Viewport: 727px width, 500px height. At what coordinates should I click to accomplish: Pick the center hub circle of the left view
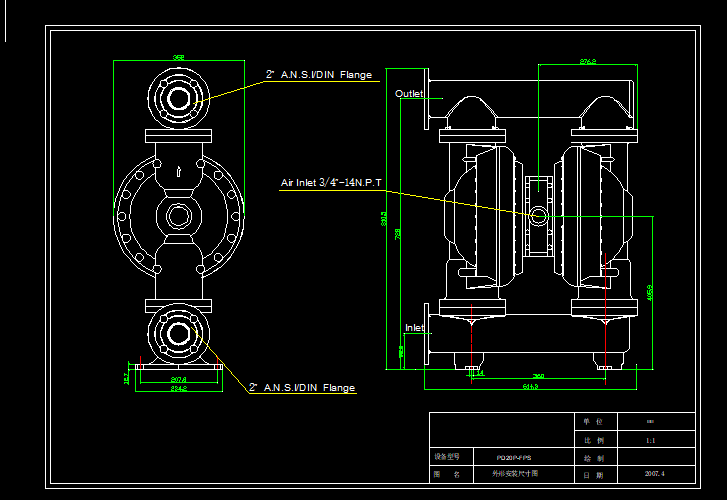click(179, 216)
